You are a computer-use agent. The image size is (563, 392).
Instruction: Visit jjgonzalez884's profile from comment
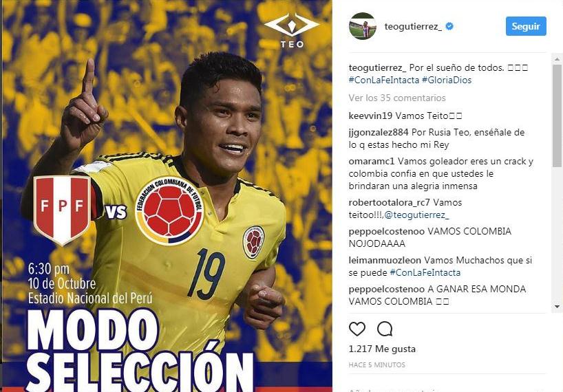pos(379,132)
